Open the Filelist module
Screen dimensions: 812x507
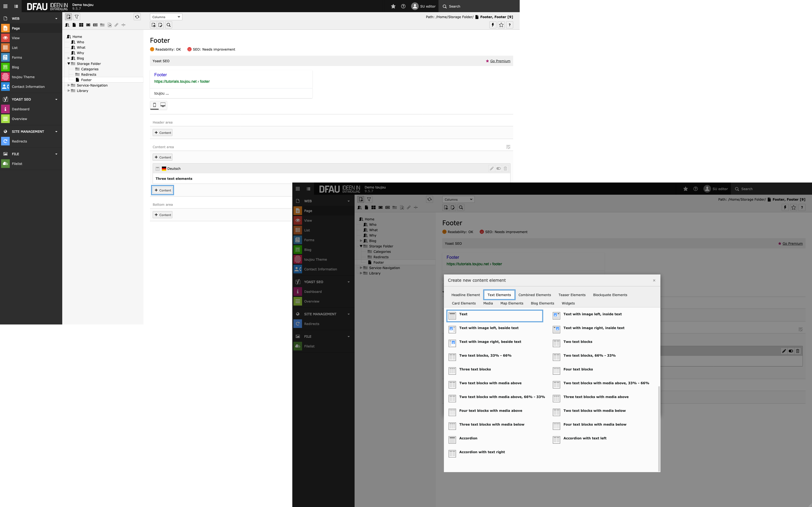[17, 164]
